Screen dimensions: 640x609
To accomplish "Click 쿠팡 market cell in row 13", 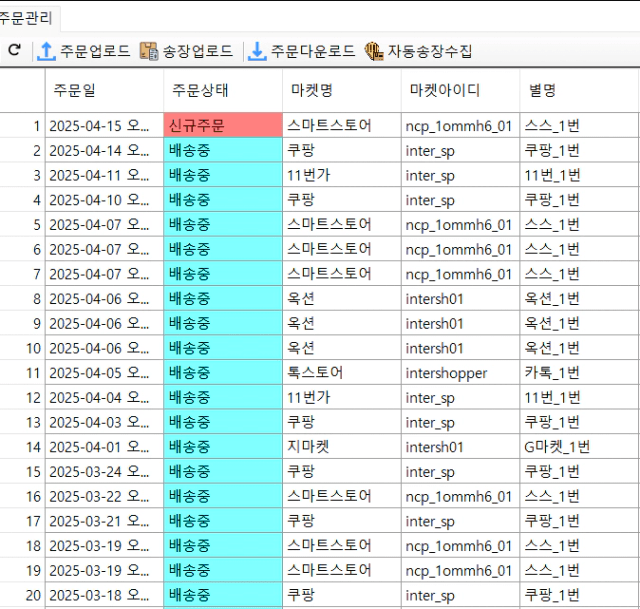I will click(x=342, y=422).
